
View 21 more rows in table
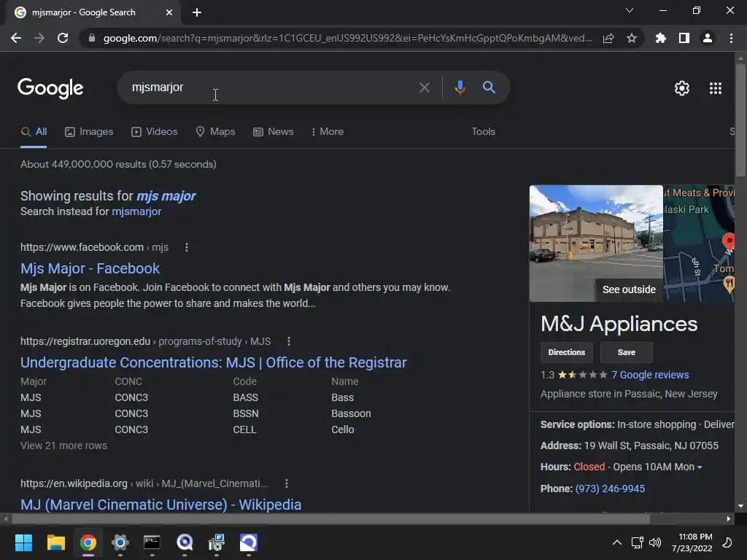64,446
